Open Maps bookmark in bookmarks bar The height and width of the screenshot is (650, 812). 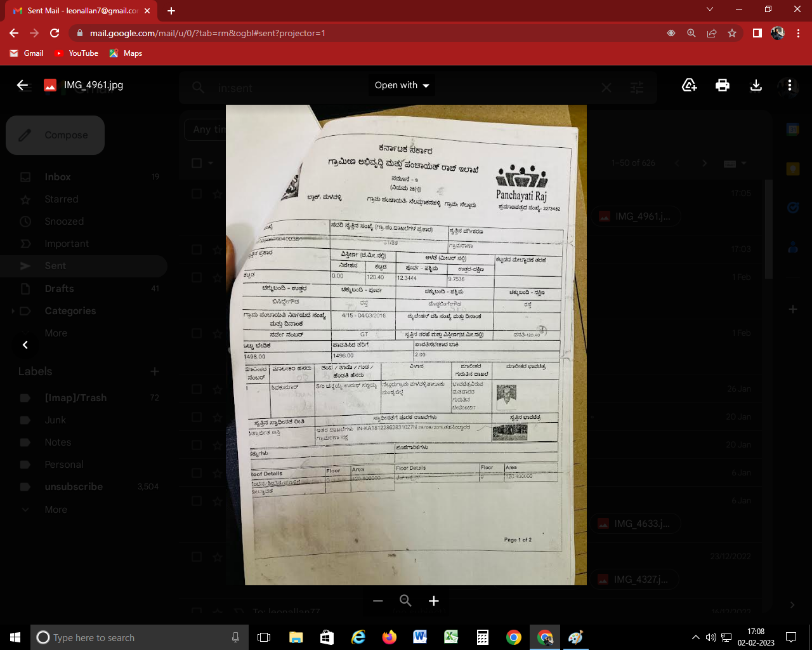click(126, 53)
